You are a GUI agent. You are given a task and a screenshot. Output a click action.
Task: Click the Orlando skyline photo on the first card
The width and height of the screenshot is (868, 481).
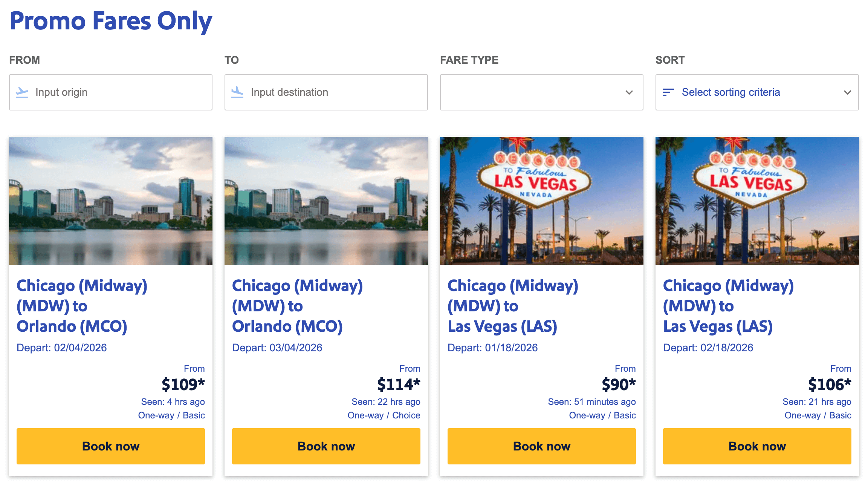[110, 200]
